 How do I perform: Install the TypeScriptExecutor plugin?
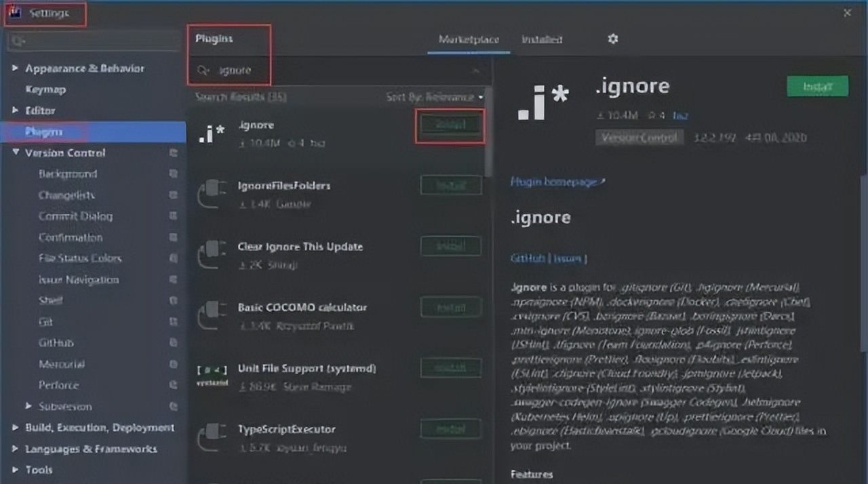click(x=450, y=429)
